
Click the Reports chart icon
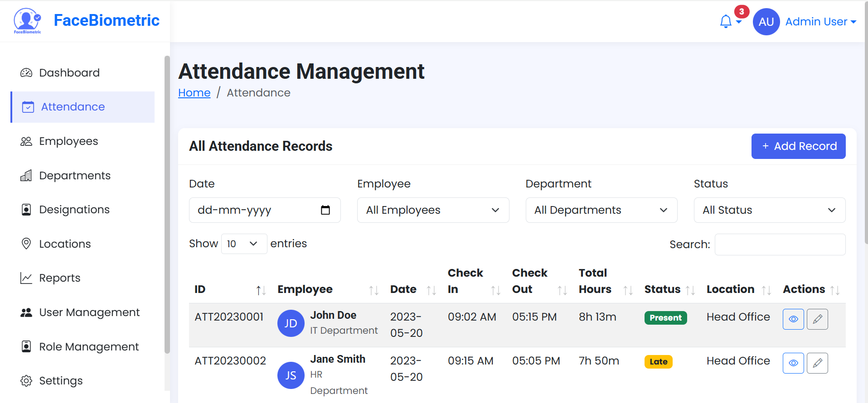click(x=26, y=278)
